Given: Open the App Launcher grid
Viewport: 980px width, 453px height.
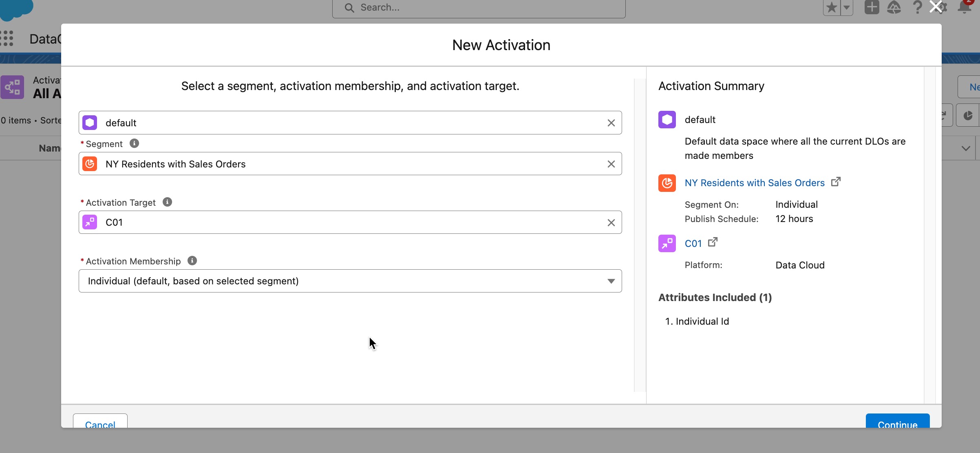Looking at the screenshot, I should tap(7, 38).
